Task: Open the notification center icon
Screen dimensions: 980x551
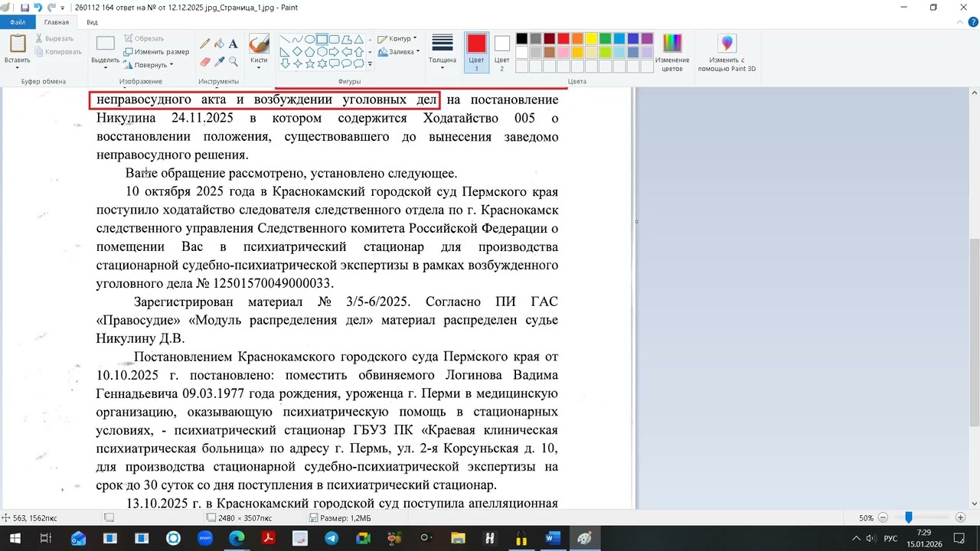Action: pyautogui.click(x=959, y=539)
